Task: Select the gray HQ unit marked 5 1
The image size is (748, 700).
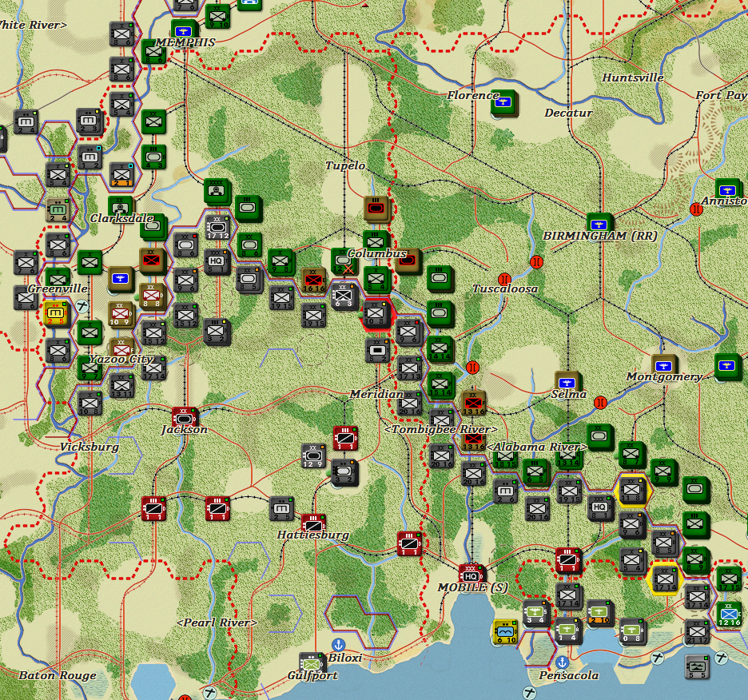Action: point(217,261)
